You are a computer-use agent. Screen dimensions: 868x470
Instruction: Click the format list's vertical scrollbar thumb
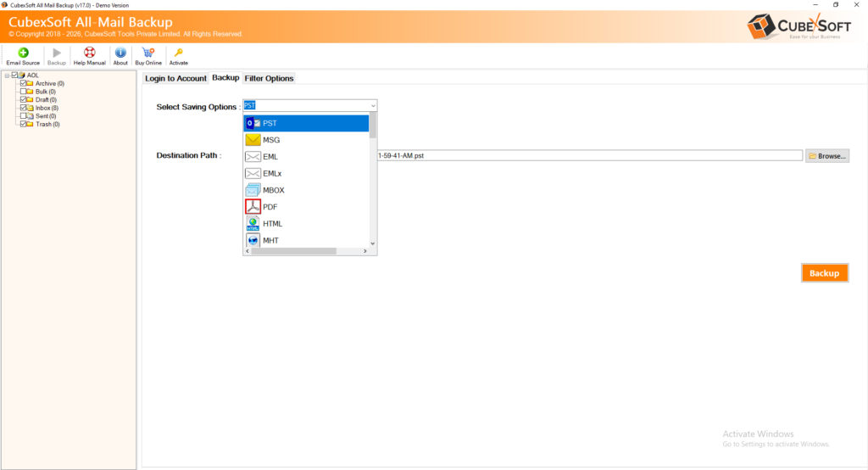373,126
